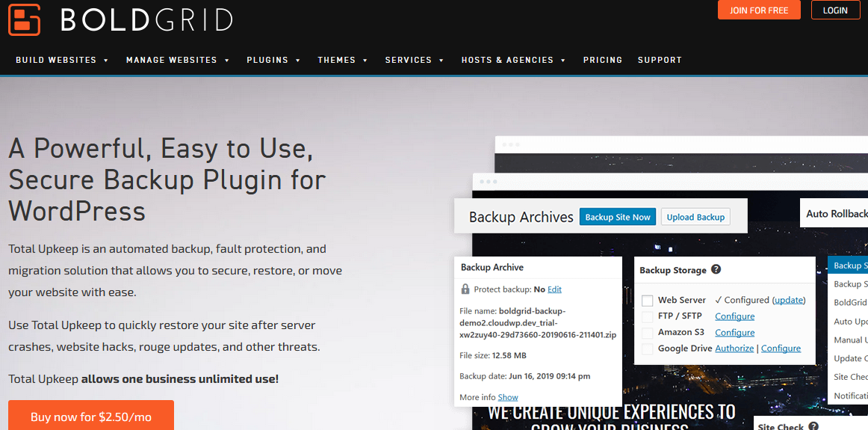Screen dimensions: 868x430
Task: Click the Edit link for Protect backup
Action: click(x=554, y=289)
